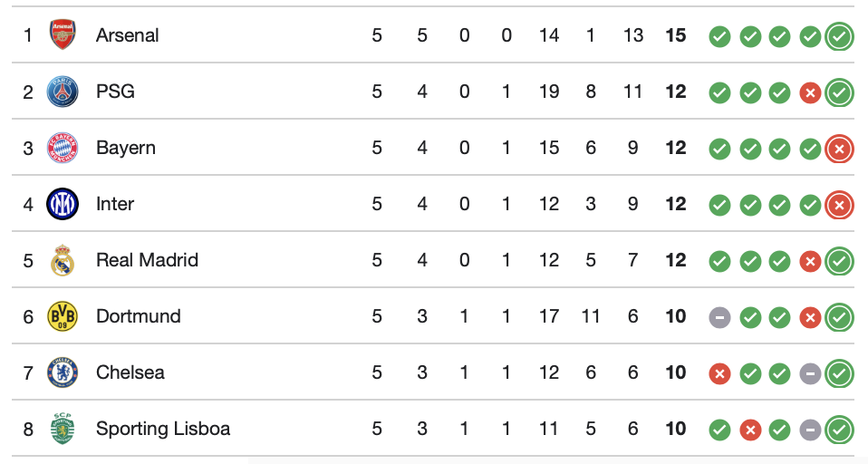Click the Real Madrid crest
Screen dimensions: 868x464
[63, 260]
